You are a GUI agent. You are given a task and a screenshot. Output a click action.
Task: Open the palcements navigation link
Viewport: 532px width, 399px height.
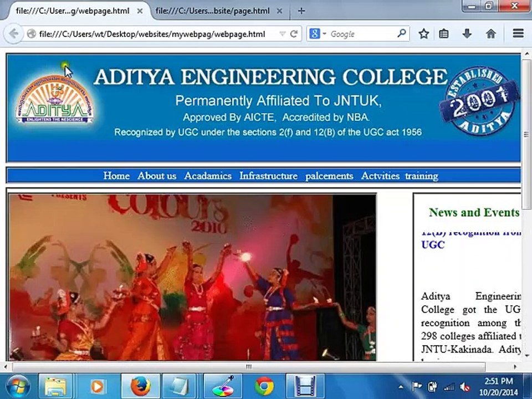[329, 176]
